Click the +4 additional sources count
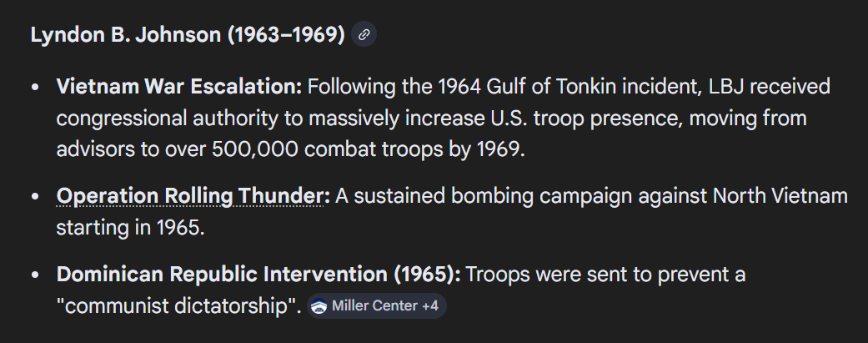 (x=430, y=306)
